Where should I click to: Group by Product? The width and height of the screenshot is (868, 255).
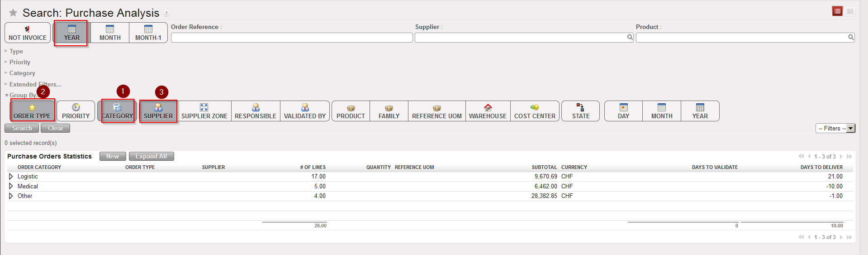351,111
